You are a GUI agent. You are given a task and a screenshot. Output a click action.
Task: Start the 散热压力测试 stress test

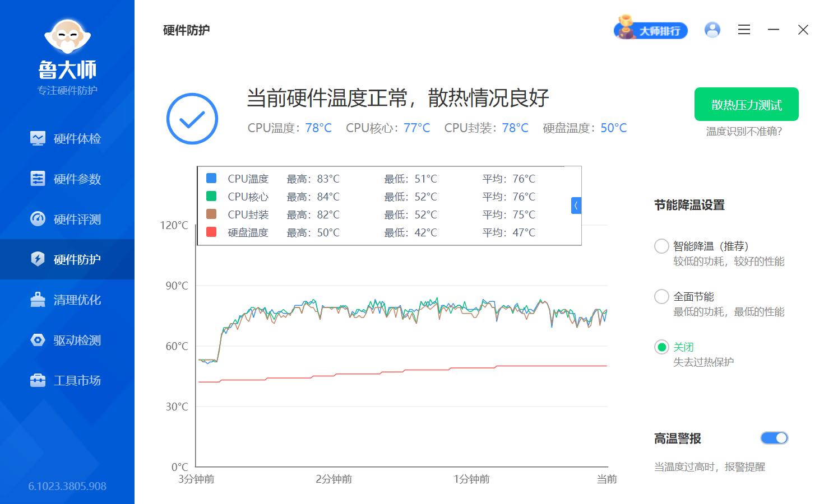(x=746, y=104)
